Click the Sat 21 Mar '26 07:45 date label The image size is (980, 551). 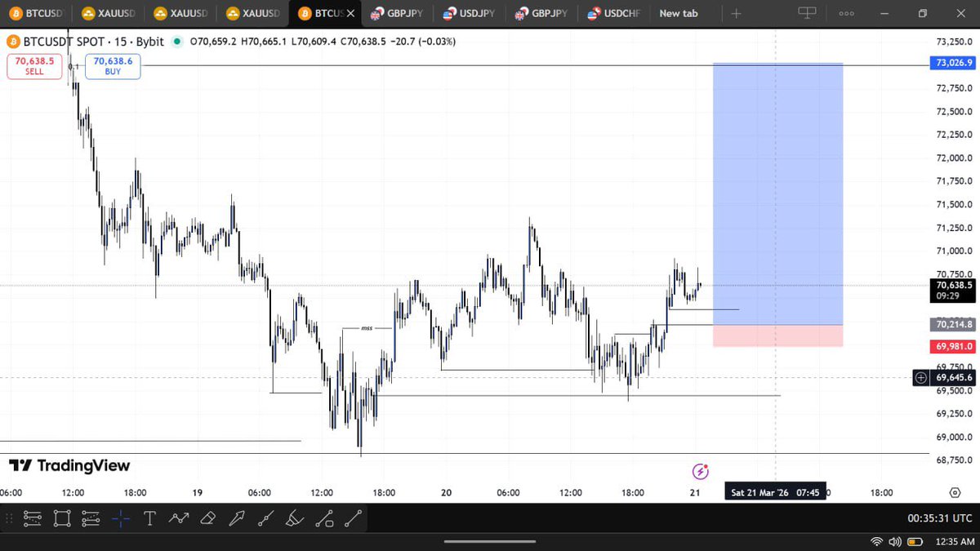[x=775, y=492]
